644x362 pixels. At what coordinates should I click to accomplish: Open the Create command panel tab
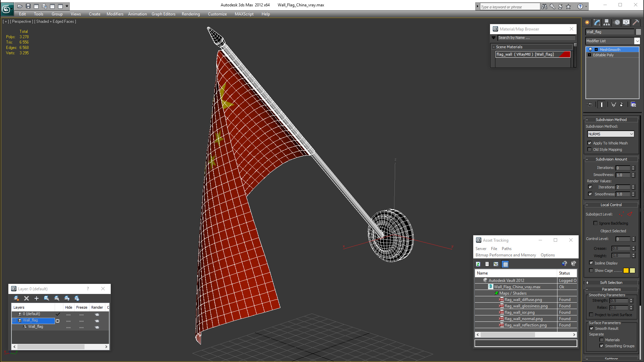(x=587, y=22)
